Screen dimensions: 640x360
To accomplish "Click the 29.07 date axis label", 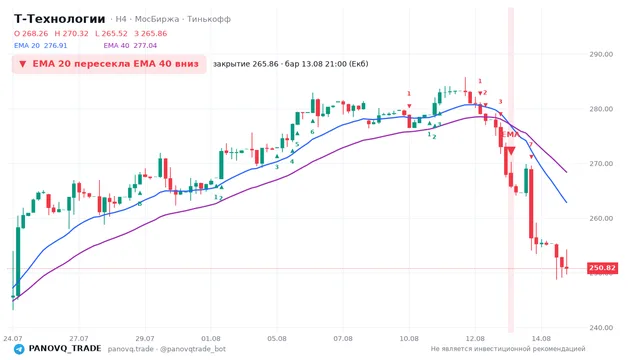I will pyautogui.click(x=144, y=338).
